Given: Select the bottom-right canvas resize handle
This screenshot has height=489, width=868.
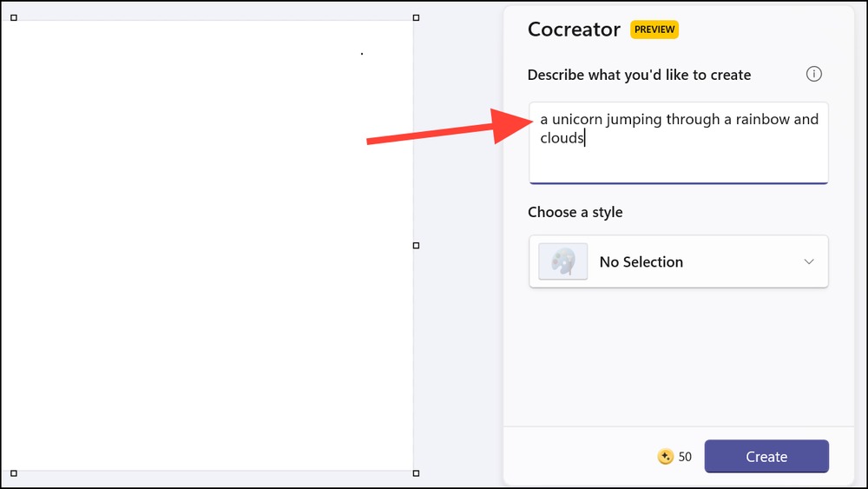Looking at the screenshot, I should pyautogui.click(x=416, y=473).
